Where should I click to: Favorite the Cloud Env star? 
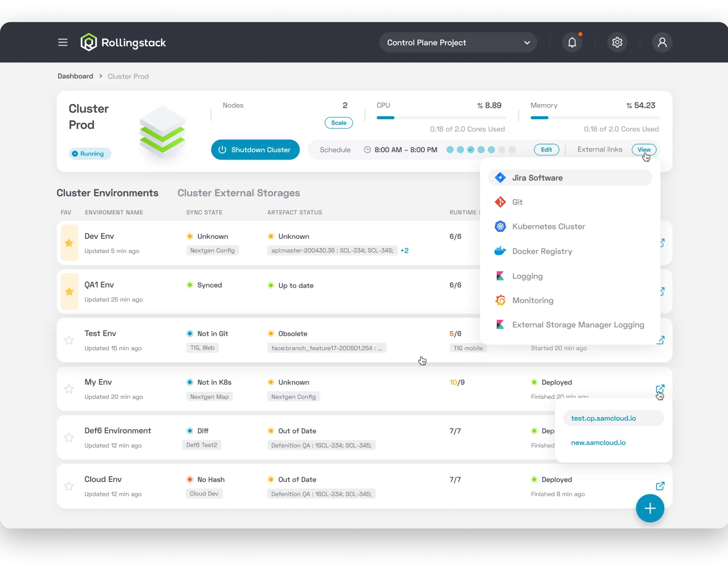69,486
